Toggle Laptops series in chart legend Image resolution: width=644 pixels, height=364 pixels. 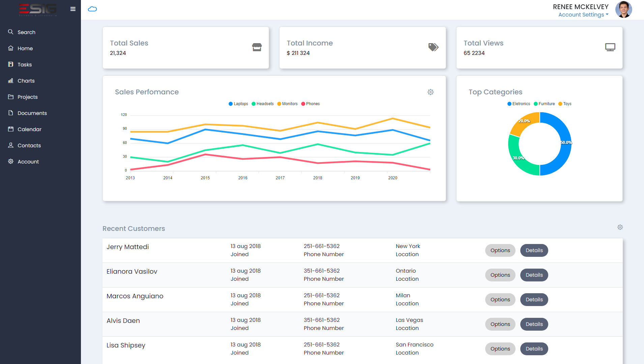click(x=238, y=104)
